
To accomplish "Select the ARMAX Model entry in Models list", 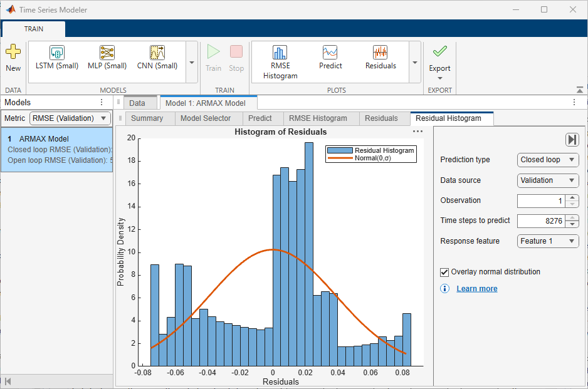I will point(56,150).
